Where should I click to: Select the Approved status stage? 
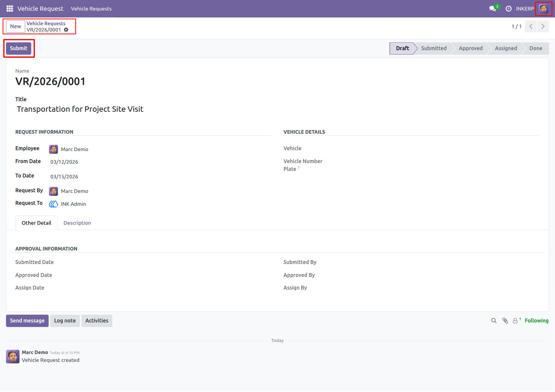[x=471, y=48]
